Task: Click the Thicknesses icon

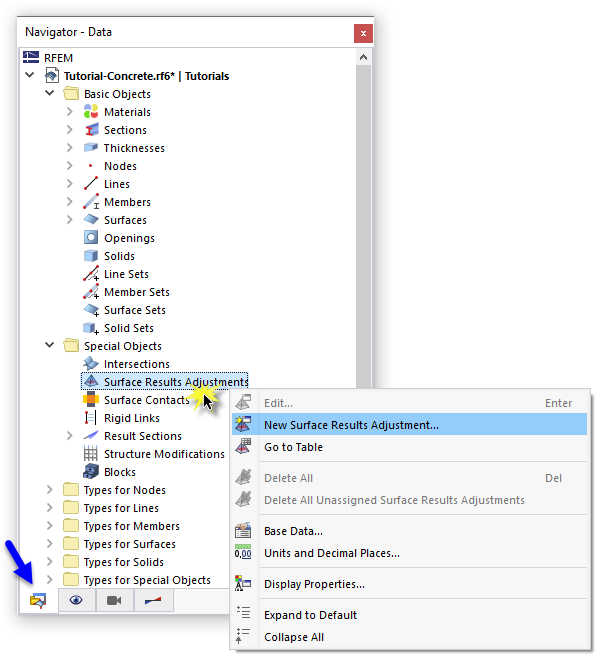Action: [91, 147]
